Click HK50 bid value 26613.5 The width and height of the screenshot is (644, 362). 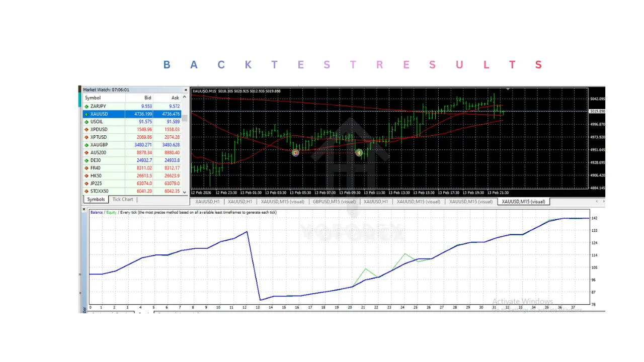point(144,176)
